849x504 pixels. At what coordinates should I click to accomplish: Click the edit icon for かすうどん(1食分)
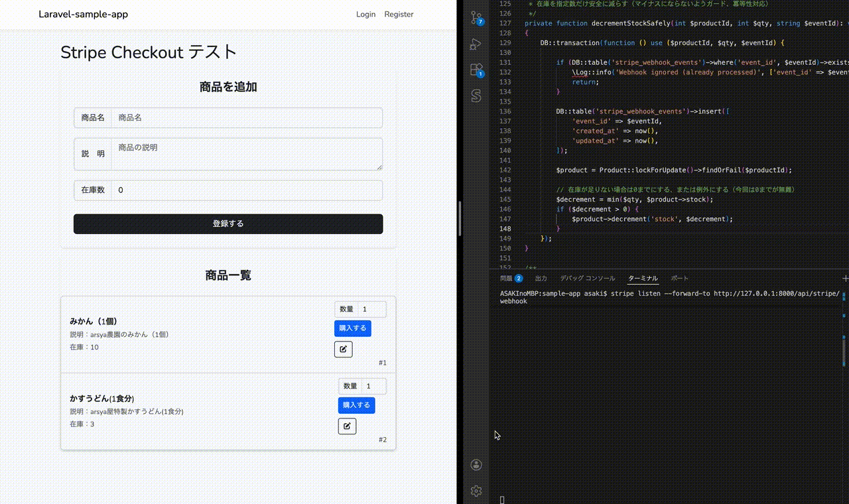[347, 426]
